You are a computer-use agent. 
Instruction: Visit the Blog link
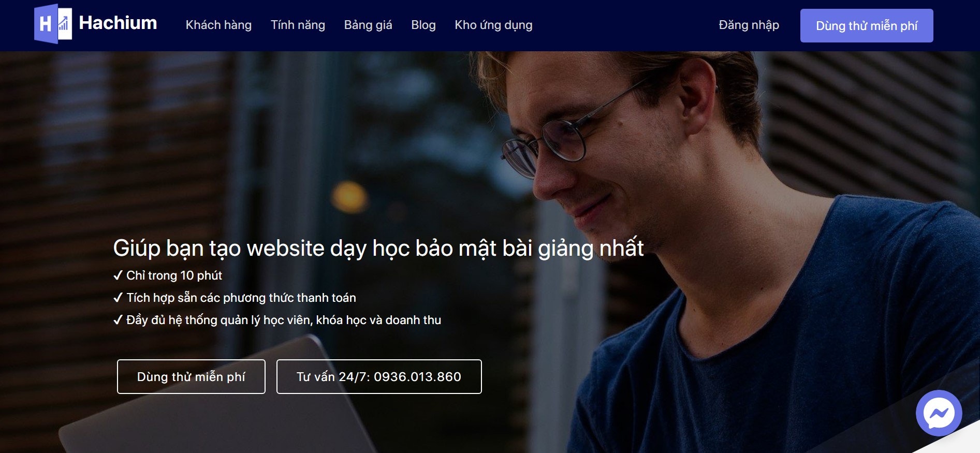click(x=423, y=25)
